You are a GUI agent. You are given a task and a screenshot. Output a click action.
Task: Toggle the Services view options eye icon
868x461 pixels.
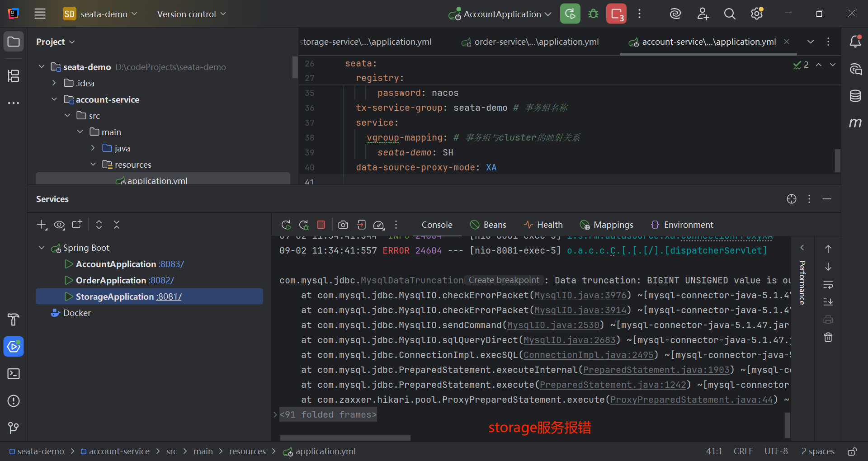click(59, 225)
